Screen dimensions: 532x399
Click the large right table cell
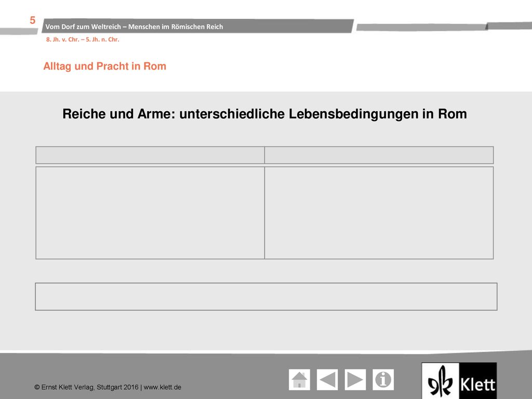(379, 212)
